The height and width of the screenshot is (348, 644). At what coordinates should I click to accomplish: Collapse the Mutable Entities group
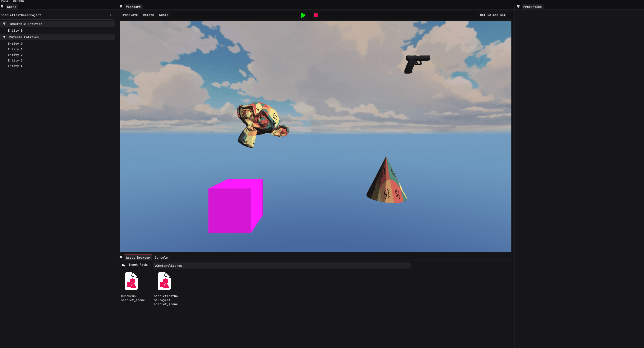tap(4, 37)
